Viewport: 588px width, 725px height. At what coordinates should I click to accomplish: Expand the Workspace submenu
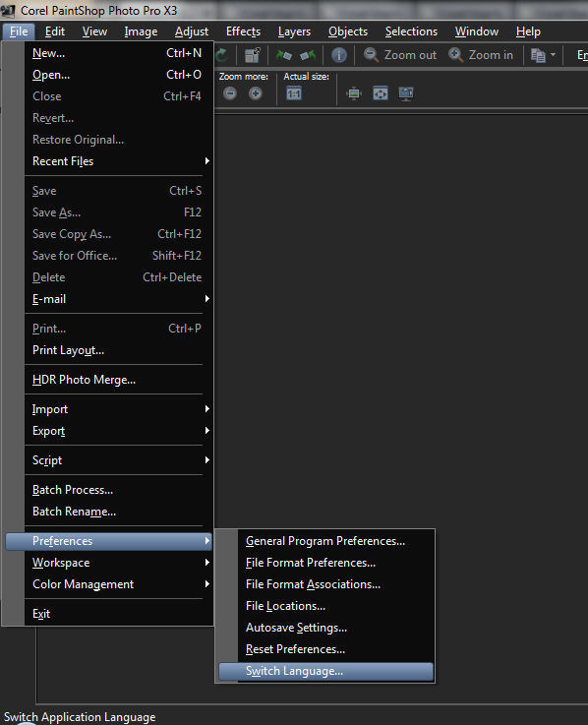[x=119, y=563]
